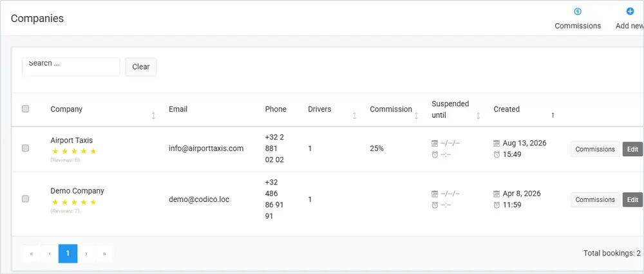The image size is (644, 274).
Task: Select page 1 in pagination
Action: point(68,254)
